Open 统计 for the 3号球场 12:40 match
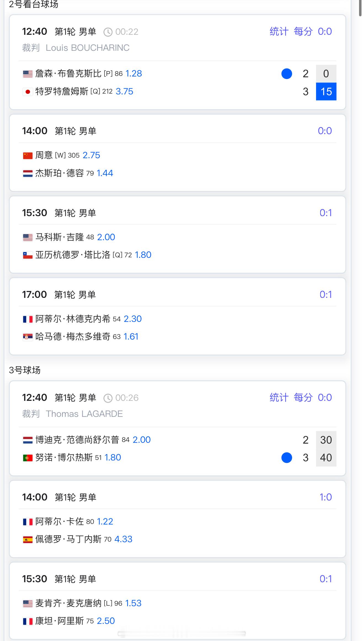The height and width of the screenshot is (641, 364). pyautogui.click(x=279, y=398)
